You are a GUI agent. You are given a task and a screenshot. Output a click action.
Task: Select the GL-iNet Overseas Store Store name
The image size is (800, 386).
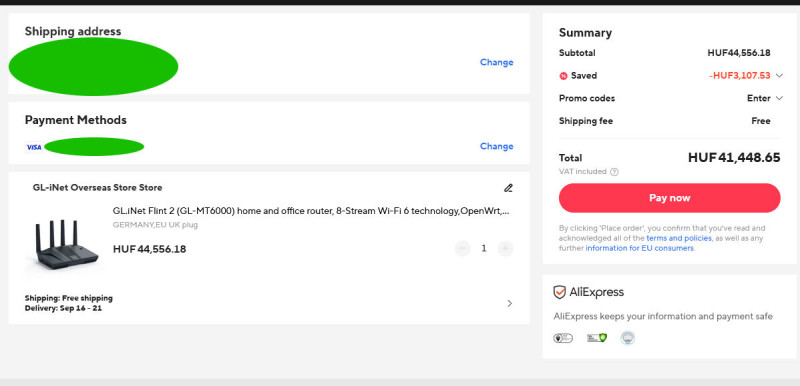97,188
